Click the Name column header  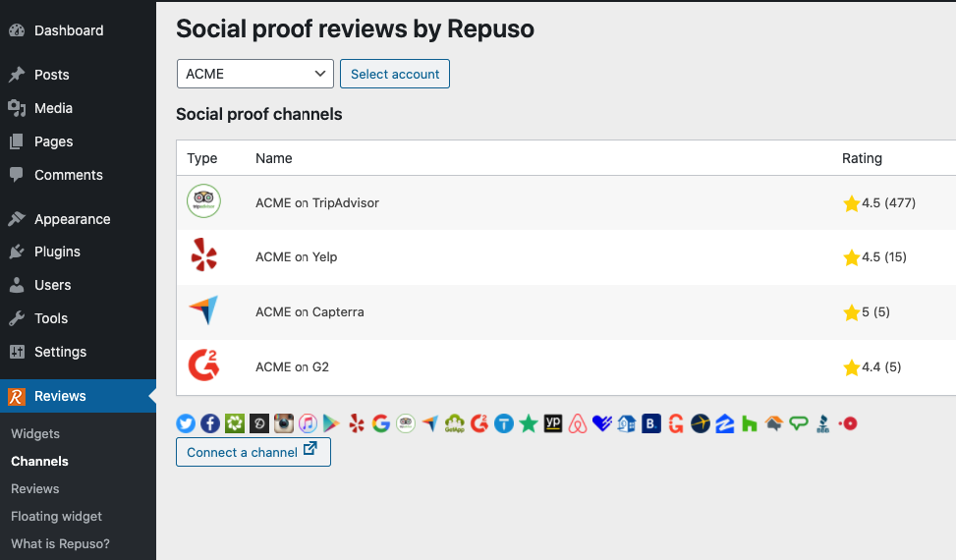[x=274, y=158]
